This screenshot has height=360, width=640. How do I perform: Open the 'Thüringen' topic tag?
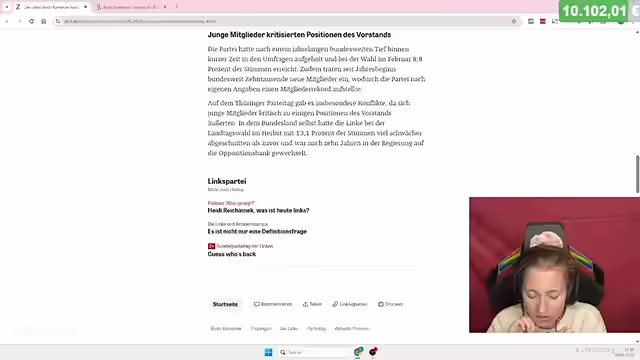(x=261, y=329)
